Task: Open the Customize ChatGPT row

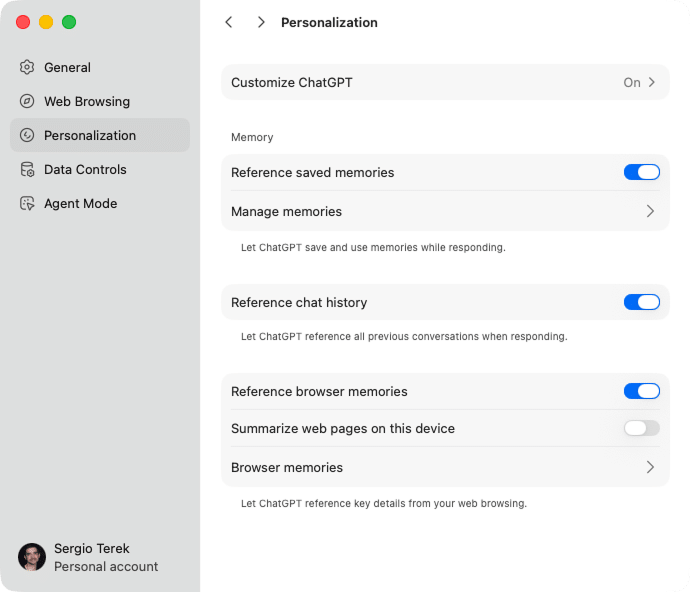Action: pyautogui.click(x=445, y=82)
